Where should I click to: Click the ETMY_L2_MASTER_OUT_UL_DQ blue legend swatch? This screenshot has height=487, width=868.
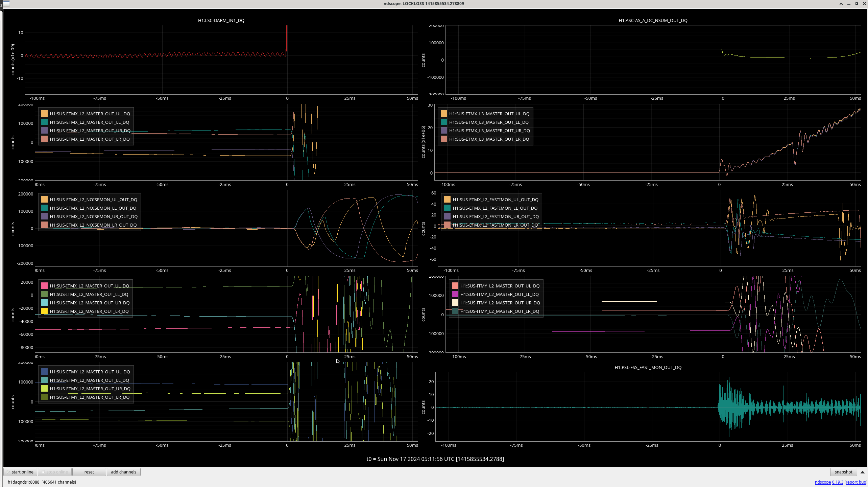(44, 372)
